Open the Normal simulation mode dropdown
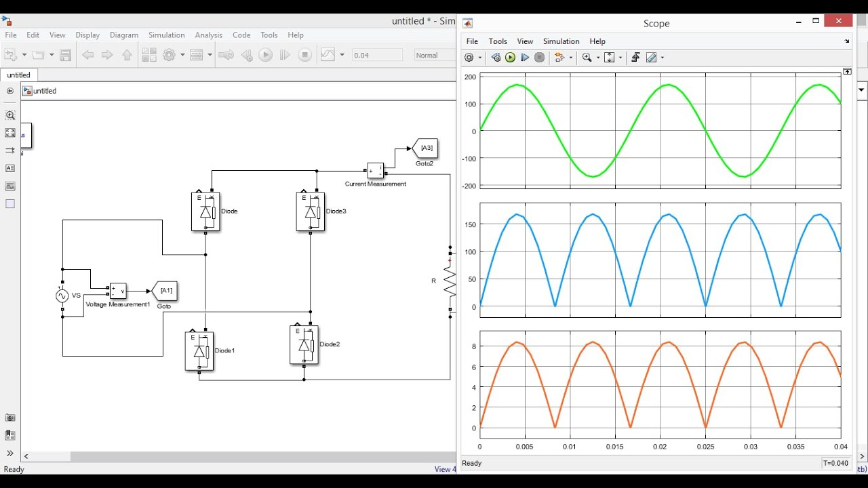The image size is (868, 488). [x=436, y=56]
